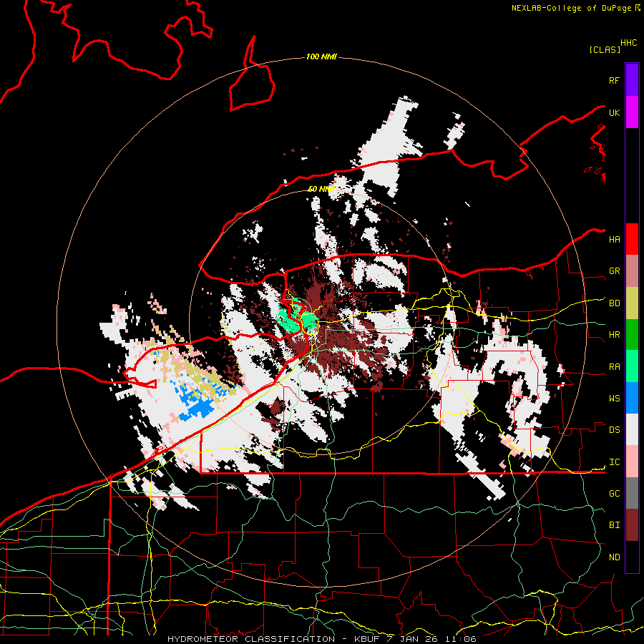Screen dimensions: 644x644
Task: Click the UK magenta legend swatch
Action: click(x=632, y=112)
